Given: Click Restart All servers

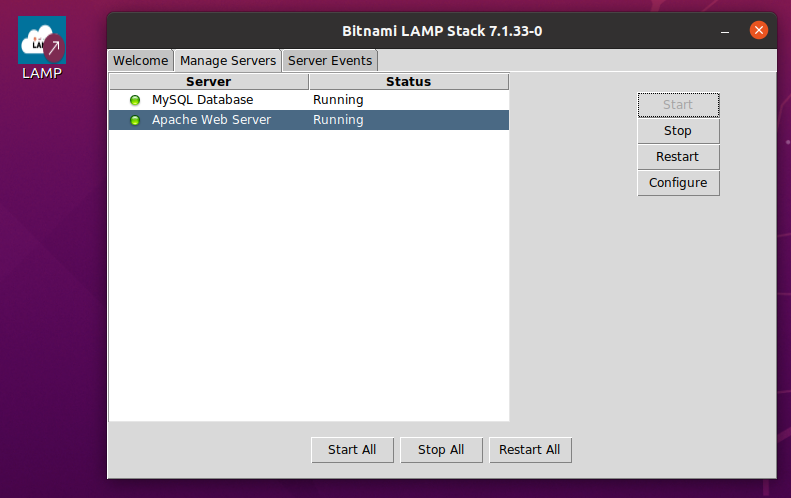Looking at the screenshot, I should click(530, 450).
